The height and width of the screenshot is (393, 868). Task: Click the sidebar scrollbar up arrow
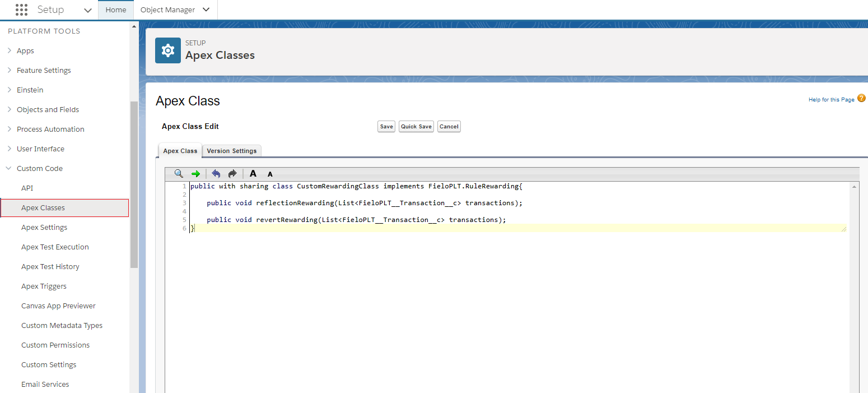pyautogui.click(x=134, y=26)
